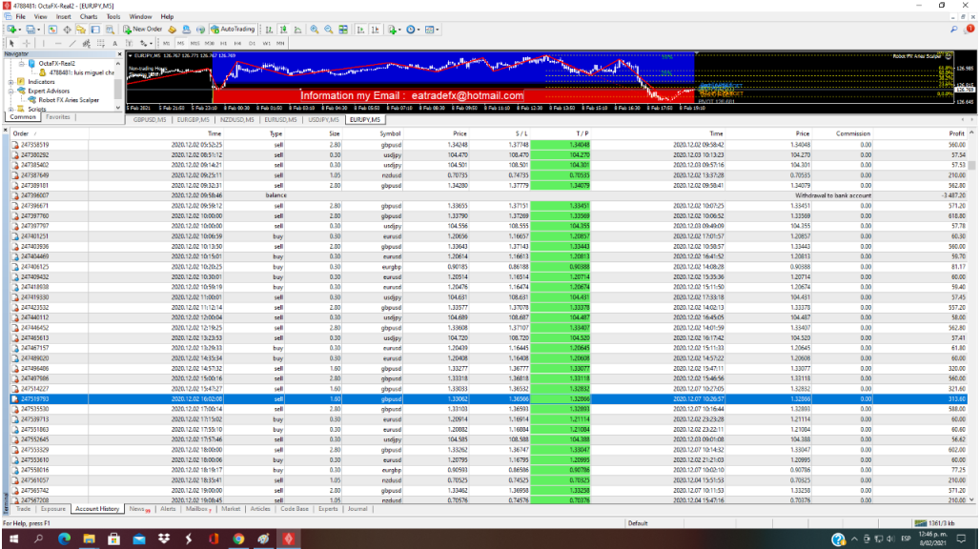
Task: Select the text label 'A' drawing tool
Action: [x=115, y=43]
